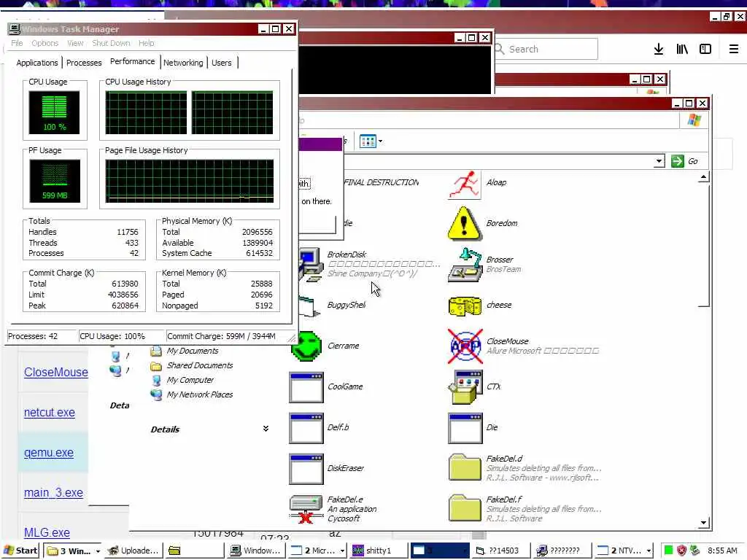Open the Task Manager View menu
The height and width of the screenshot is (560, 747).
click(x=75, y=43)
